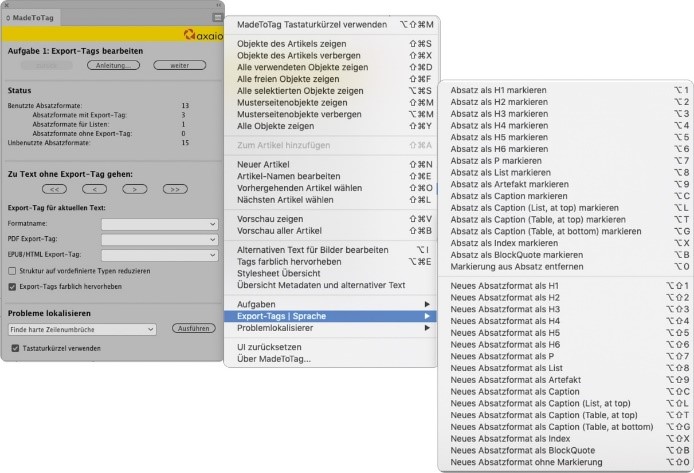Go to next untagged text with > button
The image size is (694, 473).
click(135, 189)
